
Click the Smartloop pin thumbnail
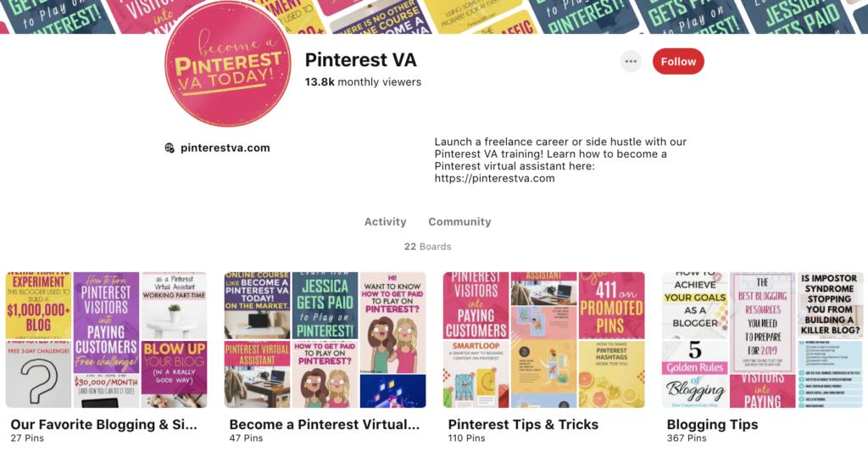pos(476,375)
